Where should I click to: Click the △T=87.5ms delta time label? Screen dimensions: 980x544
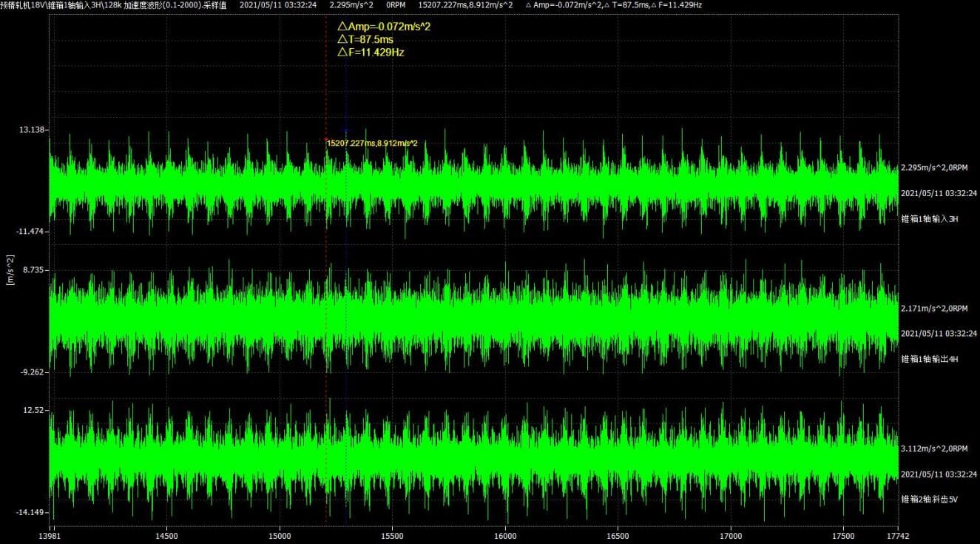365,39
